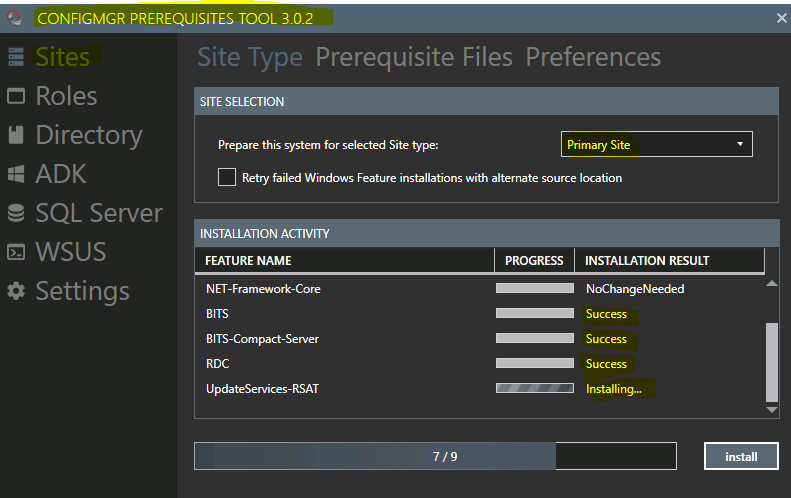Open the Sites section
The width and height of the screenshot is (791, 498).
pos(63,57)
